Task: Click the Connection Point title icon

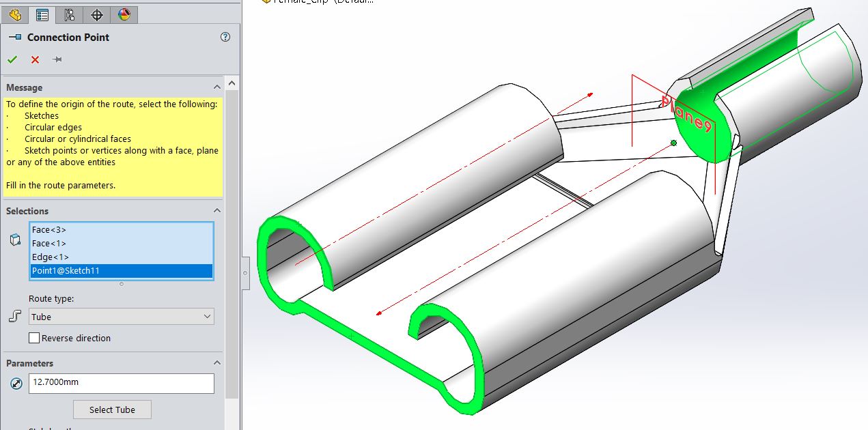Action: click(15, 38)
